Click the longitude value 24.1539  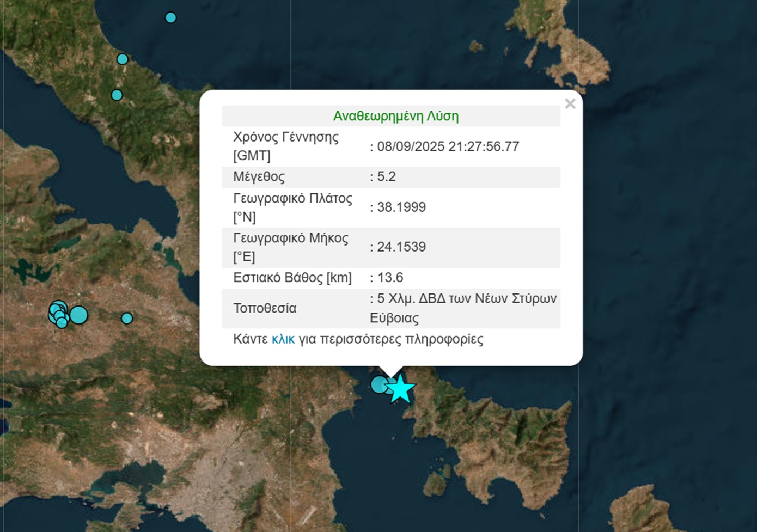401,247
